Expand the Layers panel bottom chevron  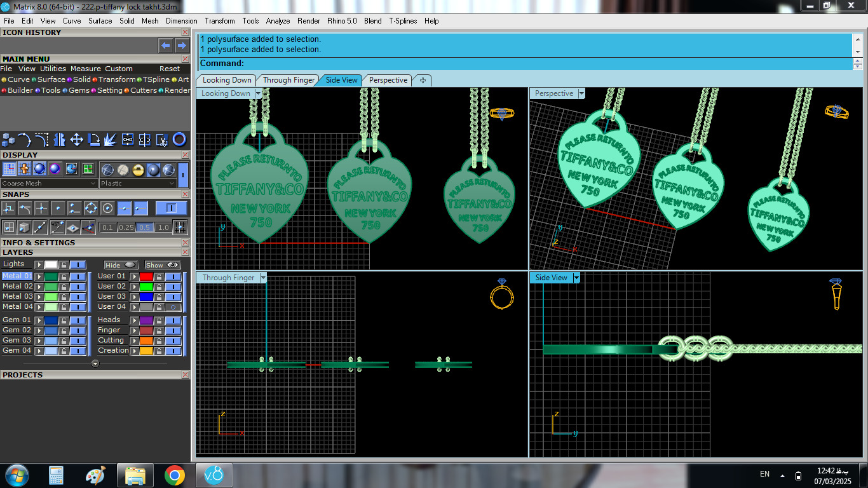pyautogui.click(x=95, y=363)
